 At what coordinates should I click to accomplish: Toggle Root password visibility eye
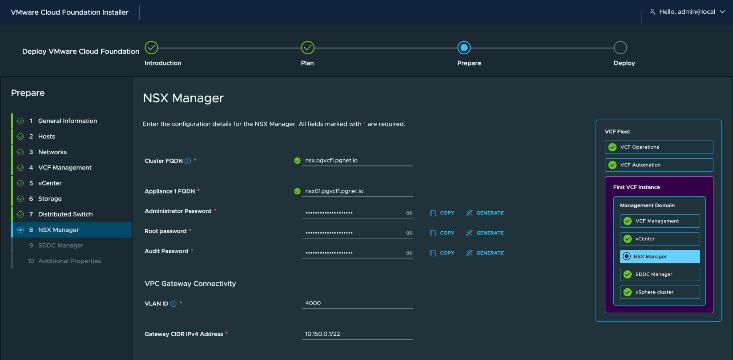409,233
